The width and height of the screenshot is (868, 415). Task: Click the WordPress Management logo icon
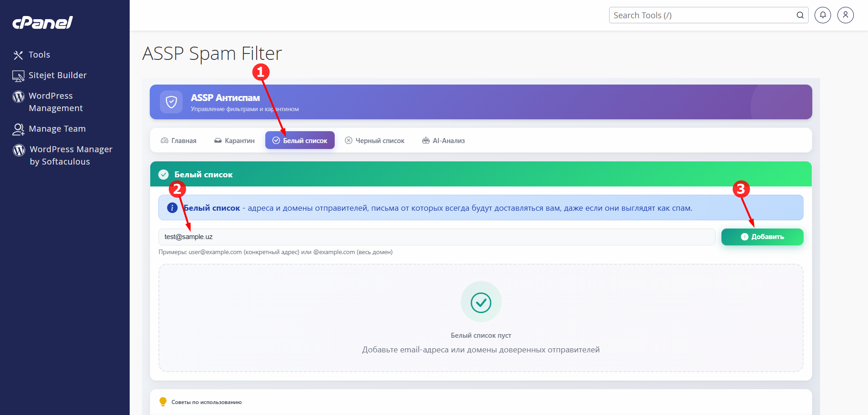(x=18, y=96)
